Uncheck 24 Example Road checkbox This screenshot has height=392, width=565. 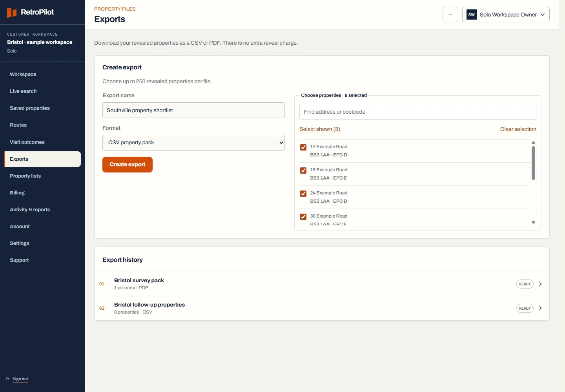303,194
